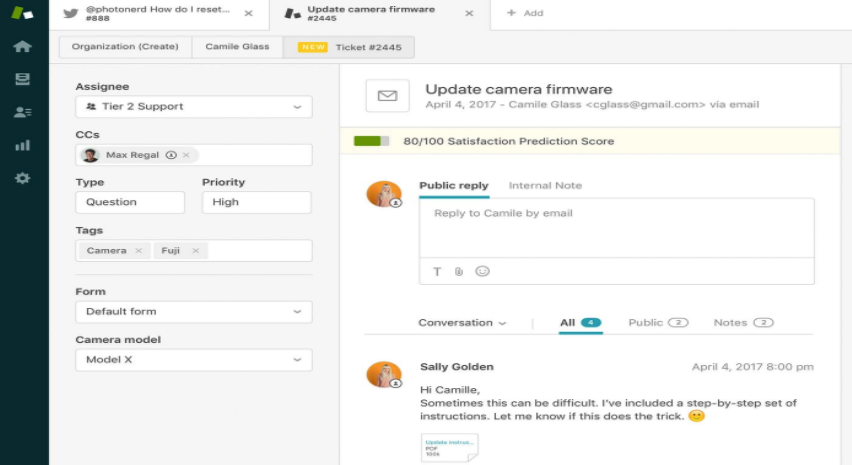Screen dimensions: 852x465
Task: Open the Priority field showing High
Action: coord(257,202)
